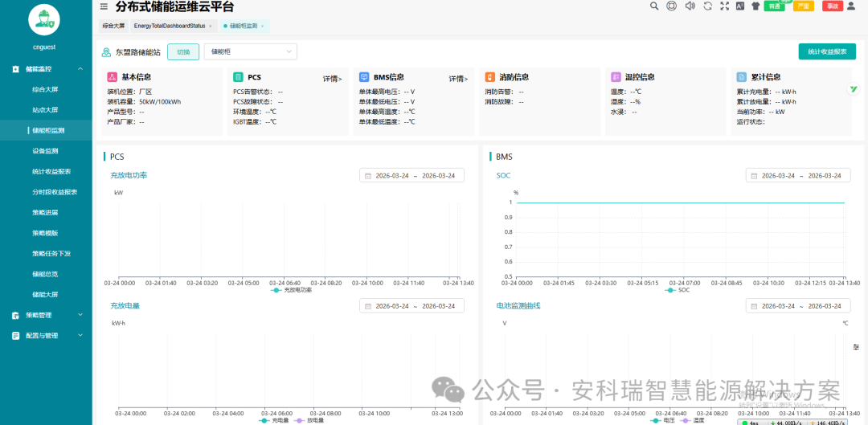
Task: Toggle the alarm sound speaker icon
Action: 690,6
